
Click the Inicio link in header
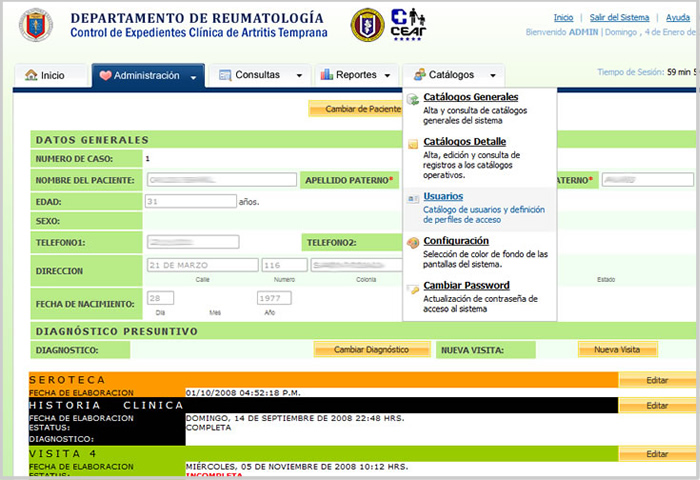(x=563, y=17)
